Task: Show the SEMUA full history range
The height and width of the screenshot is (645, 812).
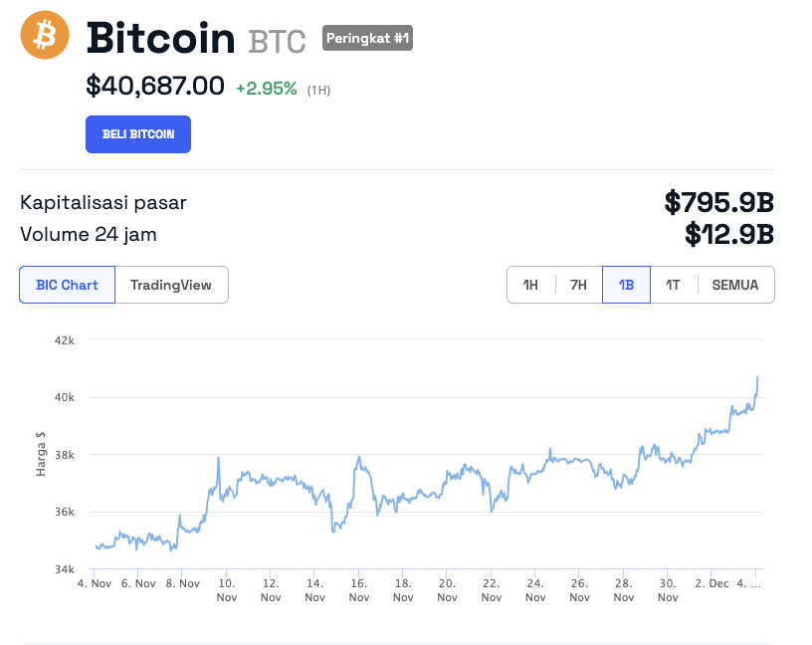Action: click(735, 285)
